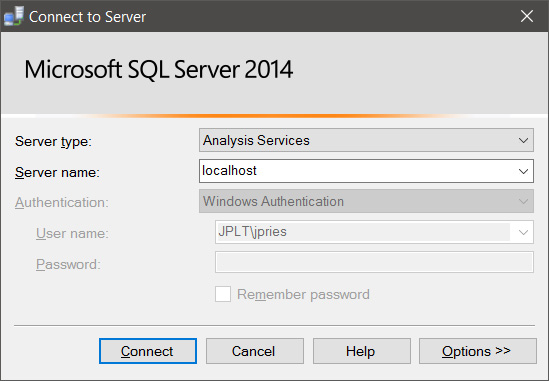Open the User name JPLT\jpries dropdown
Image resolution: width=549 pixels, height=381 pixels.
click(374, 232)
